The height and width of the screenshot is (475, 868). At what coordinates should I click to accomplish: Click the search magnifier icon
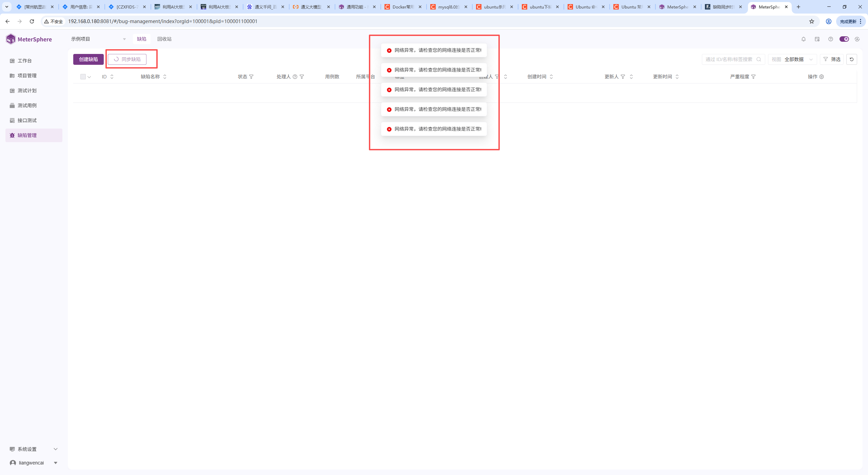tap(759, 59)
